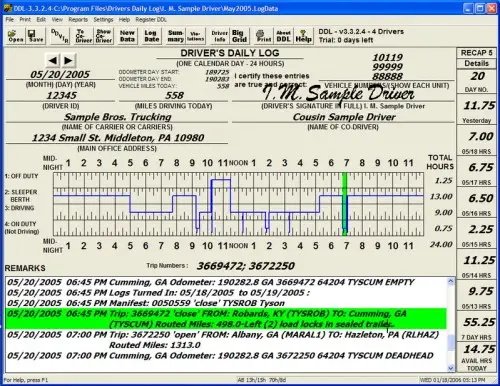Screen dimensions: 500x386
Task: Click the Show Co-Driver toolbar button
Action: [x=104, y=36]
